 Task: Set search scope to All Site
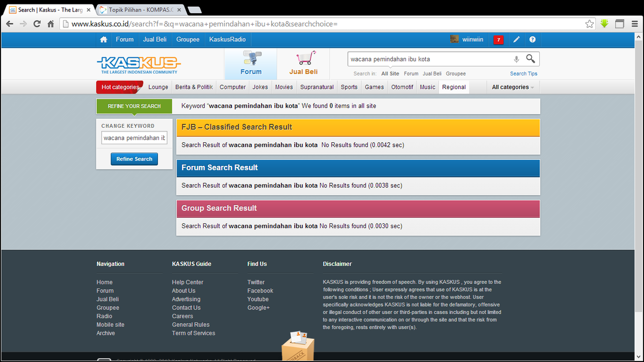[x=390, y=73]
